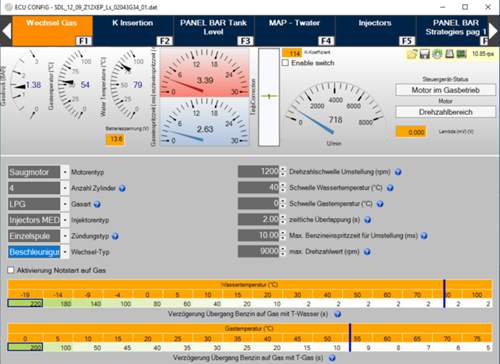Switch to the Injectors tab
Image resolution: width=500 pixels, height=364 pixels.
point(375,31)
